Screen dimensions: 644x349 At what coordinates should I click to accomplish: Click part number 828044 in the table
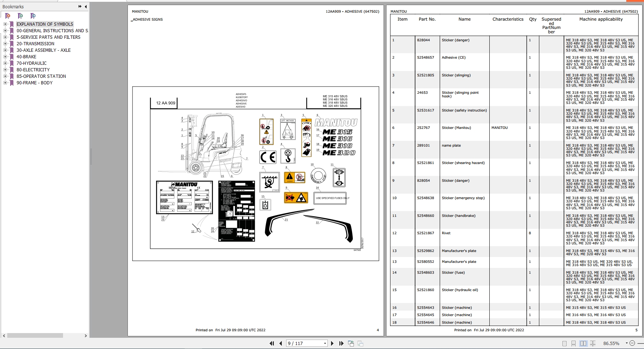(x=423, y=40)
